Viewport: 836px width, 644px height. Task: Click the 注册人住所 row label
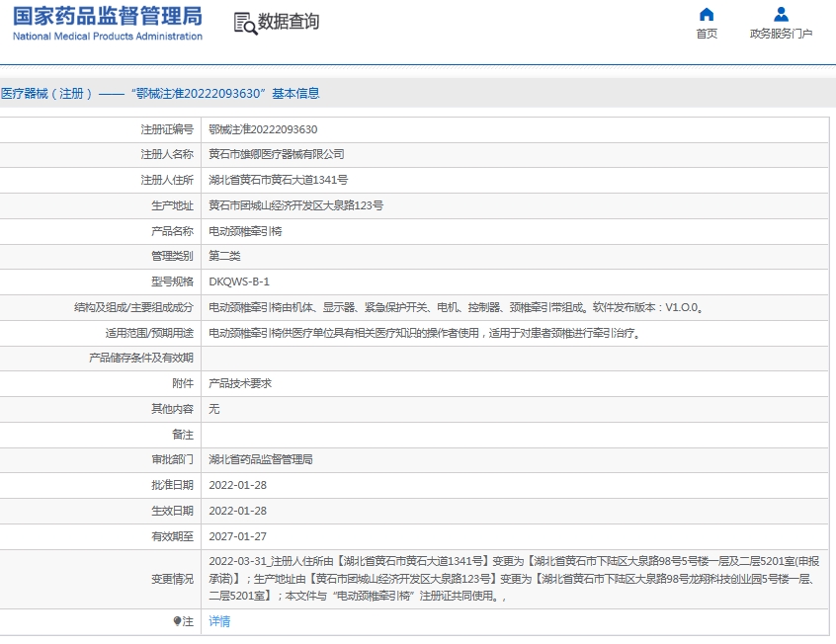pos(167,180)
